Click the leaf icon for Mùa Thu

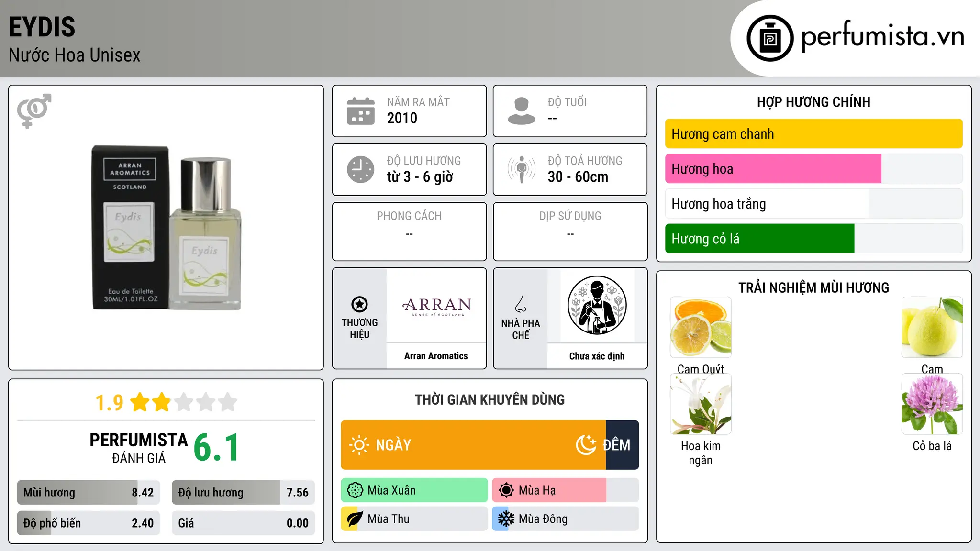pyautogui.click(x=355, y=519)
